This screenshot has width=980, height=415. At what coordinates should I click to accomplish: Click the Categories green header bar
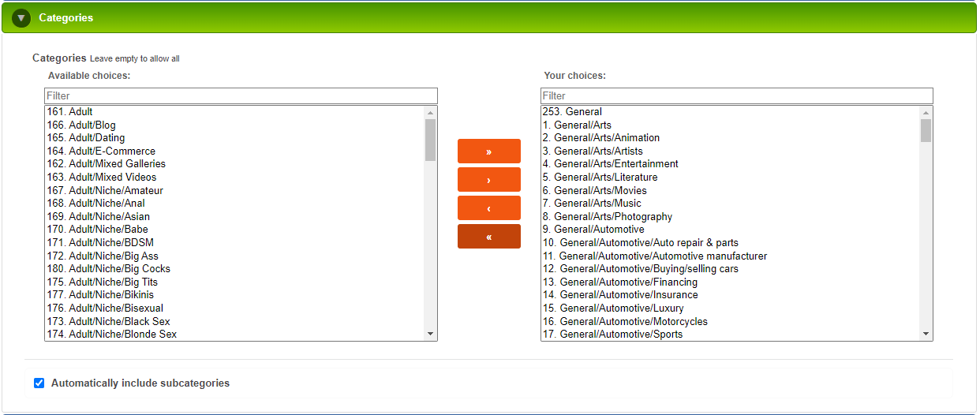click(x=489, y=17)
